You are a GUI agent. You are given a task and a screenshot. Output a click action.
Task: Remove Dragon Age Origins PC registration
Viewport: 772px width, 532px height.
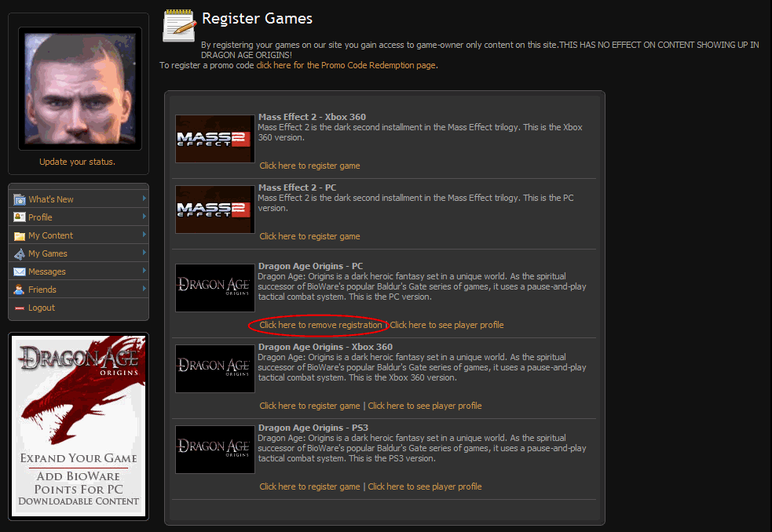tap(320, 325)
